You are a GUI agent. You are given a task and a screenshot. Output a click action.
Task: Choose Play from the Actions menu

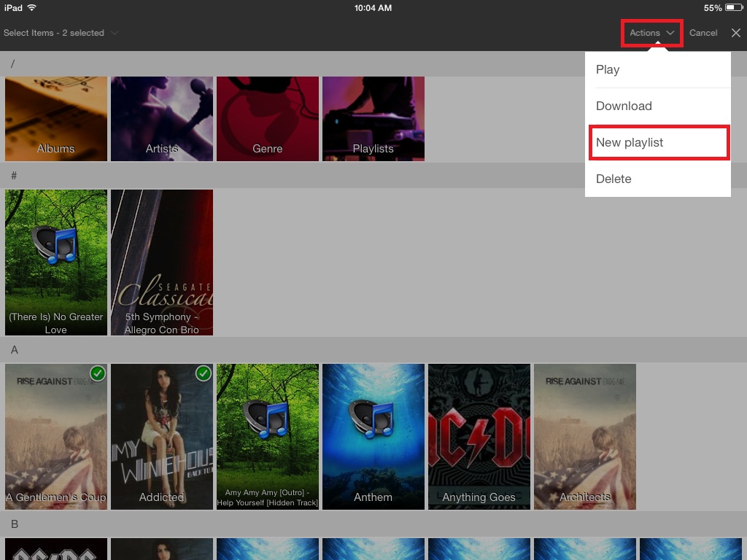tap(658, 69)
